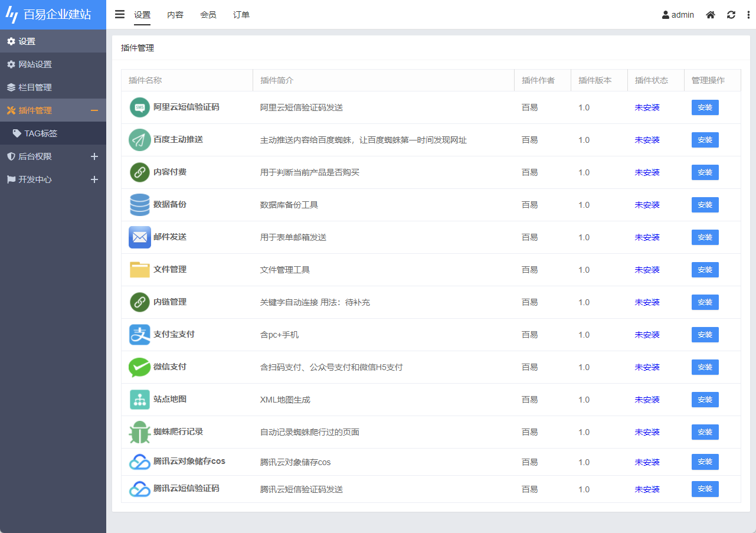Click the 蜘蛛爬行记录 plugin name
The height and width of the screenshot is (533, 756).
(x=178, y=431)
